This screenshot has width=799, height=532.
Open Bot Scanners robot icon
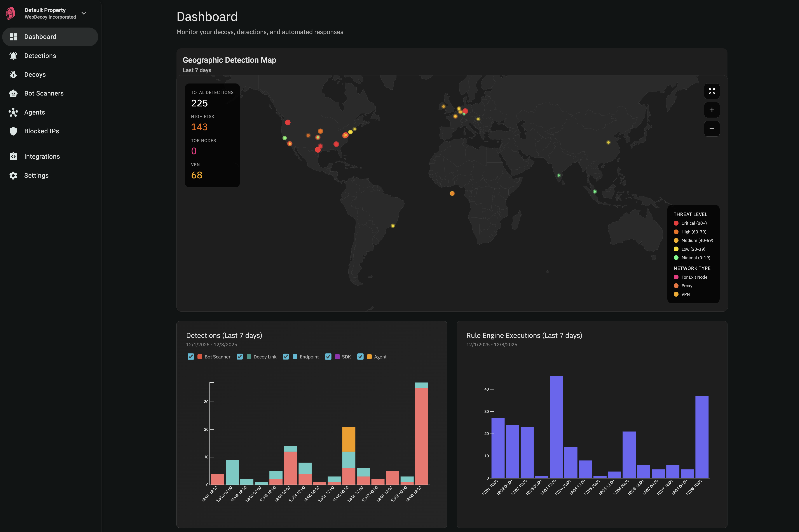(x=13, y=93)
